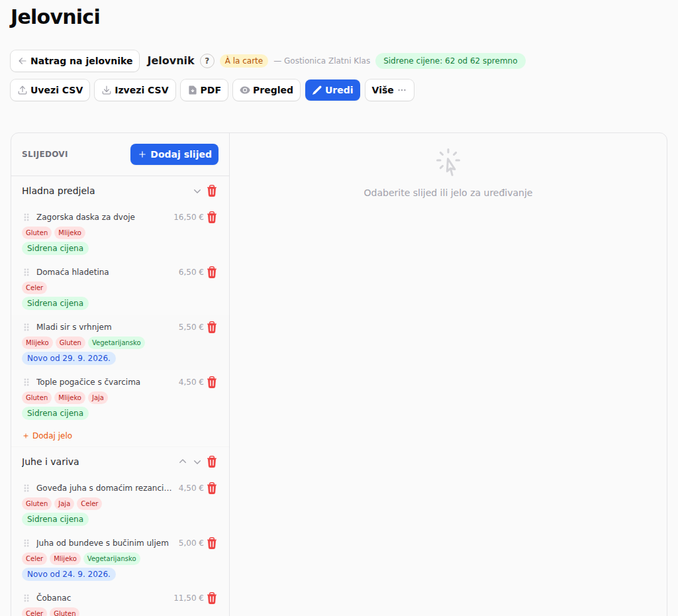Select the Domaća hladetina dish
Image resolution: width=678 pixels, height=616 pixels.
coord(73,272)
